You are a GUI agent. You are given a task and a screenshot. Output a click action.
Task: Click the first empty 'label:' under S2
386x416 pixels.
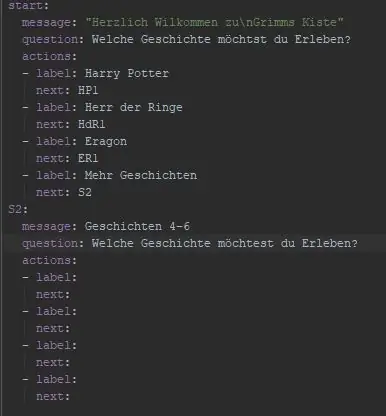point(56,277)
